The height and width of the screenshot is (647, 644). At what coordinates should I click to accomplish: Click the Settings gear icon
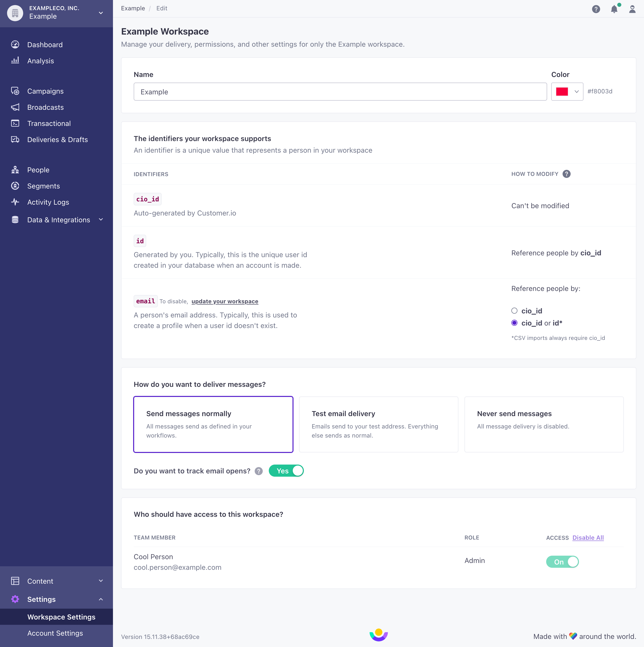pyautogui.click(x=15, y=599)
